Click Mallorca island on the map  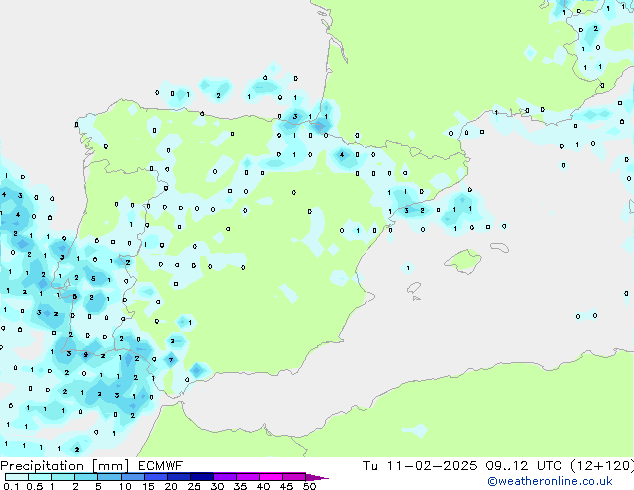coord(463,261)
